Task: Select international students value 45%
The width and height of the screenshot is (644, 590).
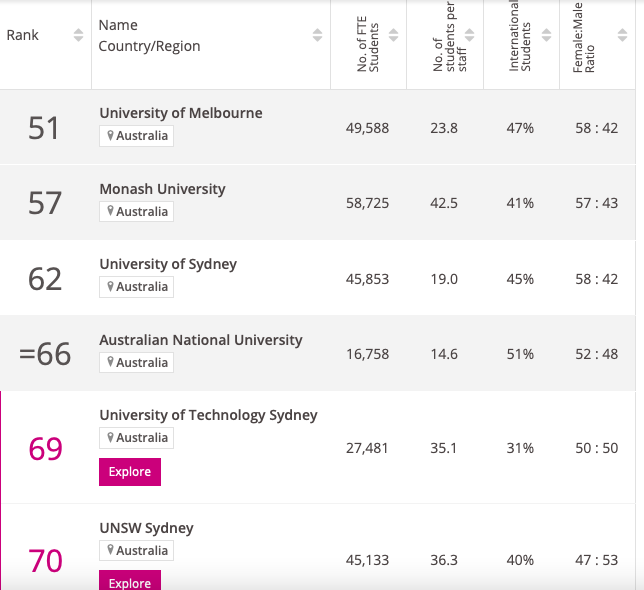Action: 520,279
